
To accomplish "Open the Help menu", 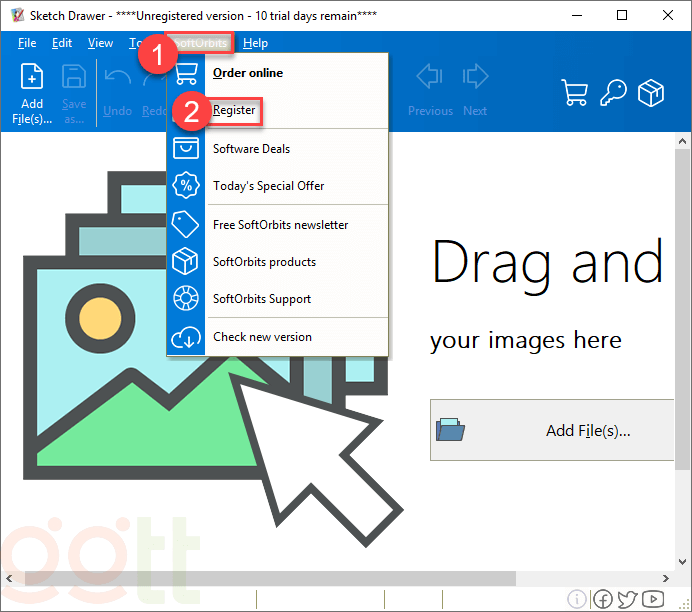I will pos(255,43).
